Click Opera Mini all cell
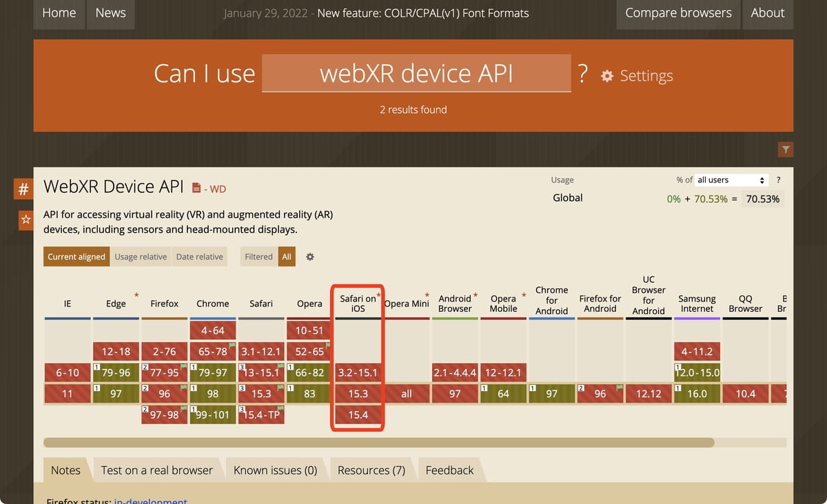The height and width of the screenshot is (504, 827). pos(407,394)
